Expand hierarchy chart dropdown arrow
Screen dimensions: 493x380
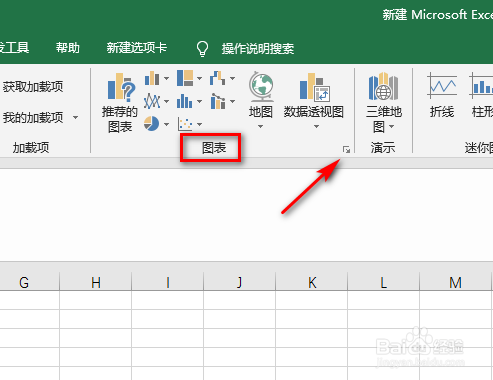click(199, 79)
